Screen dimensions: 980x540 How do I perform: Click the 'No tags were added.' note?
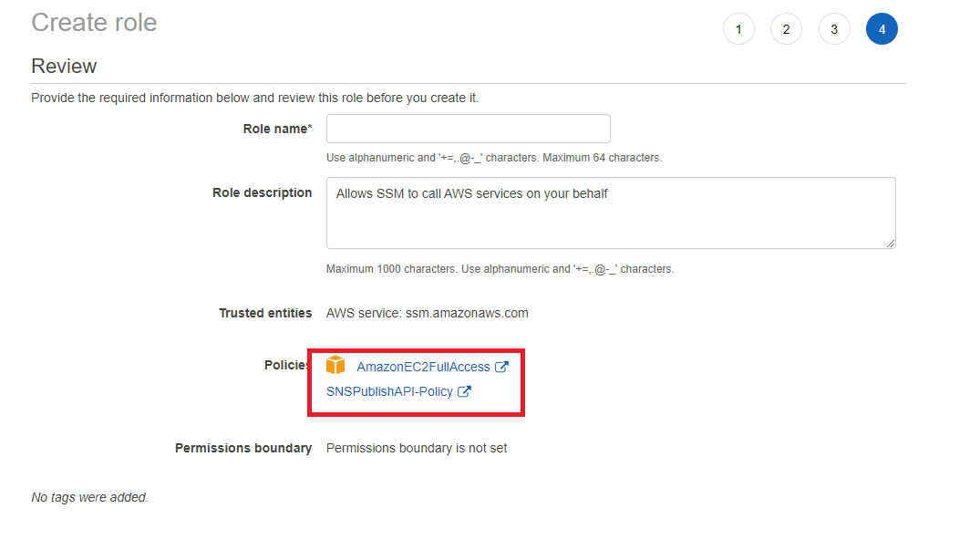(x=90, y=497)
